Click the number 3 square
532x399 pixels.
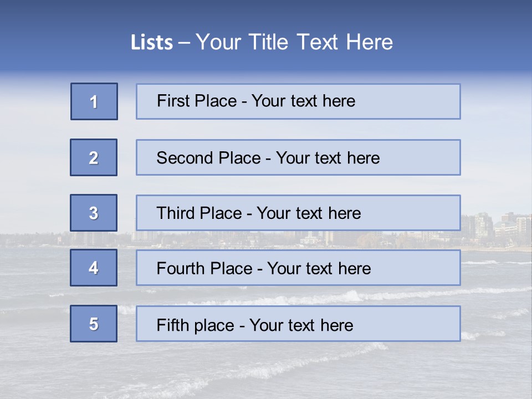point(94,213)
